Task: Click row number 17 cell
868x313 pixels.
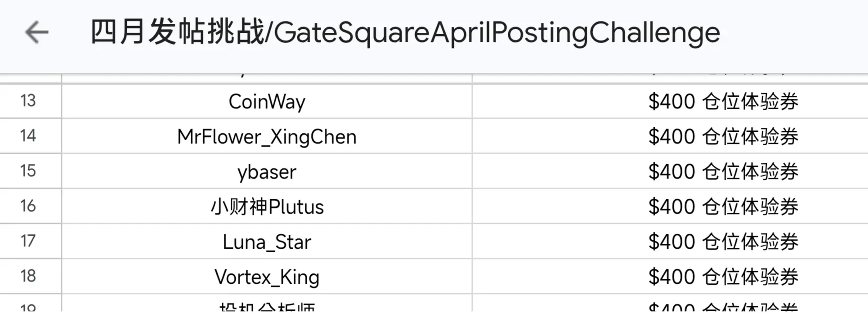Action: coord(30,241)
